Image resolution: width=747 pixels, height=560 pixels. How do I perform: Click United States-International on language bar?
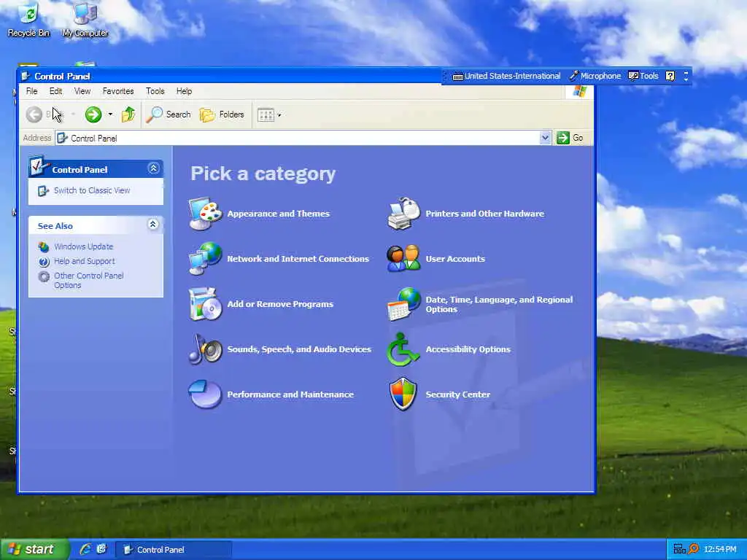506,76
